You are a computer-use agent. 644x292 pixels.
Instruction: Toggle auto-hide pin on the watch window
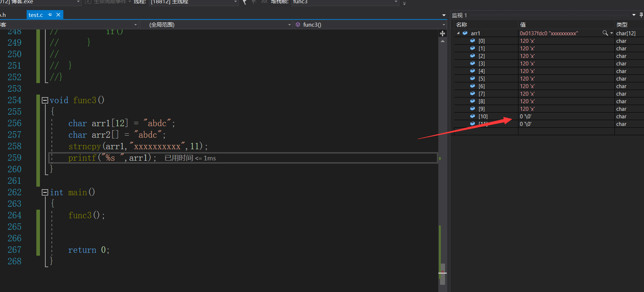641,15
